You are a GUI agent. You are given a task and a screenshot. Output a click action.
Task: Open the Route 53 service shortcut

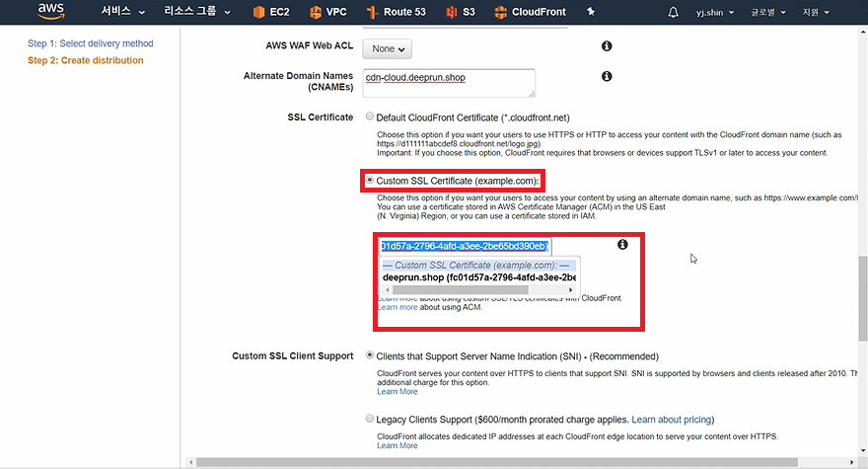click(x=397, y=12)
